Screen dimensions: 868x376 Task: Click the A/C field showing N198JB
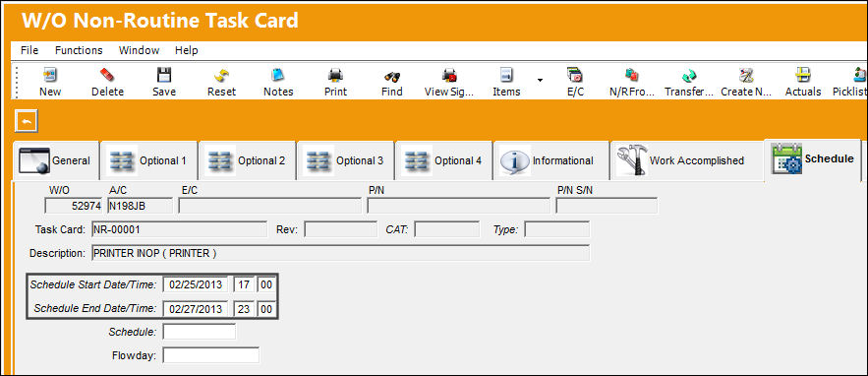tap(140, 206)
